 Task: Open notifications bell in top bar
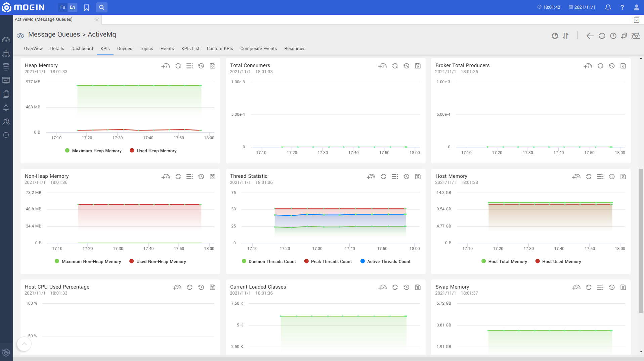pos(608,7)
